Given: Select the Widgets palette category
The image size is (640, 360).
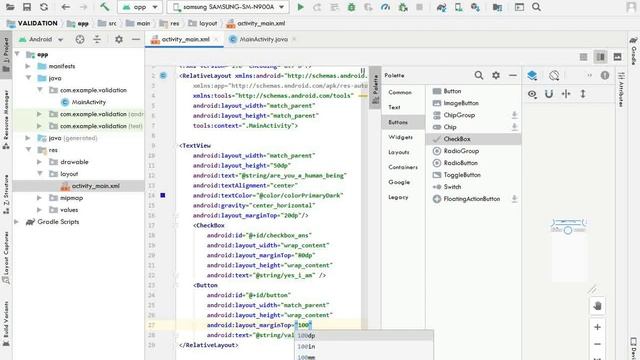Looking at the screenshot, I should pos(403,137).
